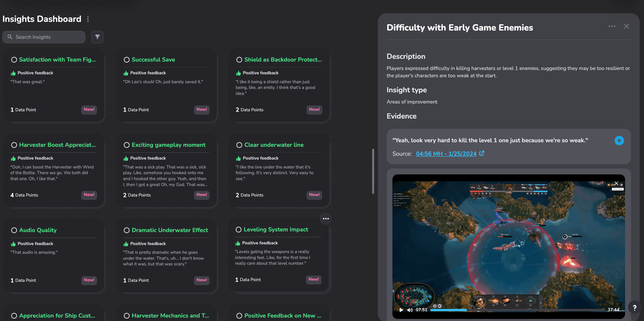Click the quote "That audio is amazing."

[34, 252]
